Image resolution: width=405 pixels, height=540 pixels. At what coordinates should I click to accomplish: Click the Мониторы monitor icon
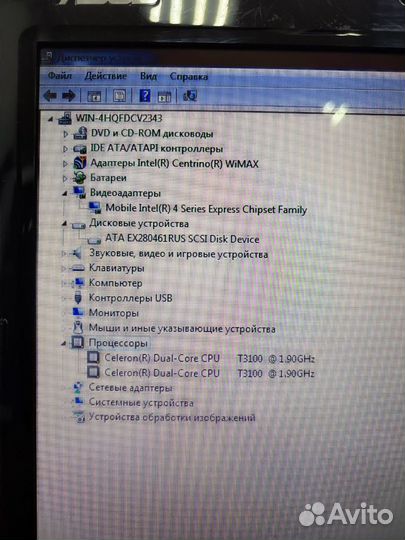[78, 312]
